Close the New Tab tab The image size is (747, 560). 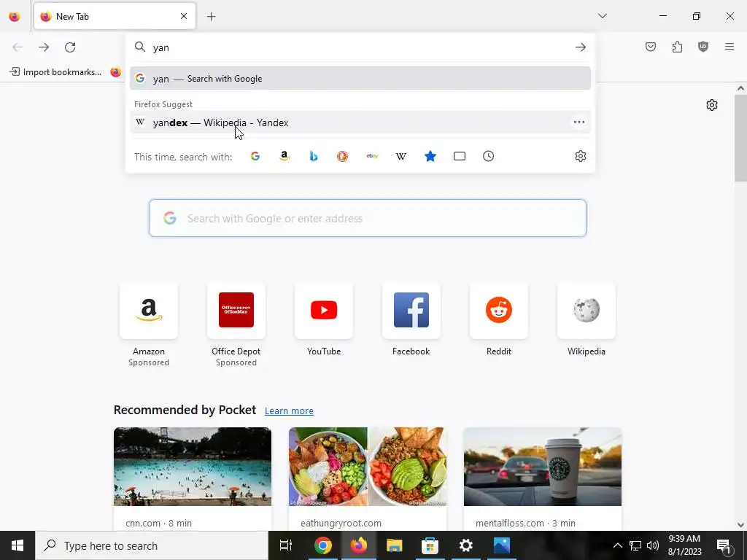coord(184,16)
